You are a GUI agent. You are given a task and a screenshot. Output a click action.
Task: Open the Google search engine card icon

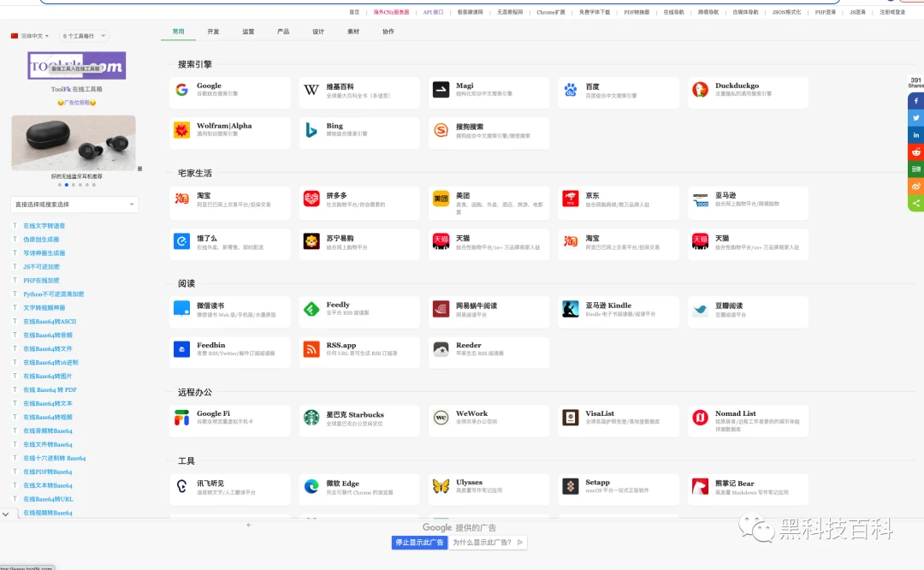tap(181, 90)
